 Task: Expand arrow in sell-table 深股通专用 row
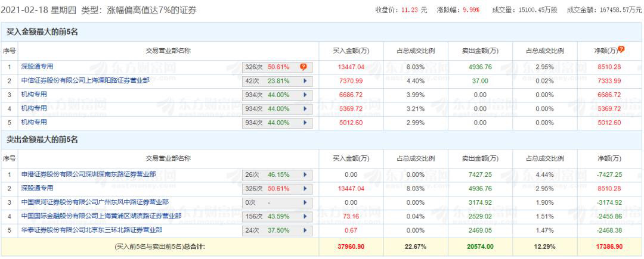[305, 189]
